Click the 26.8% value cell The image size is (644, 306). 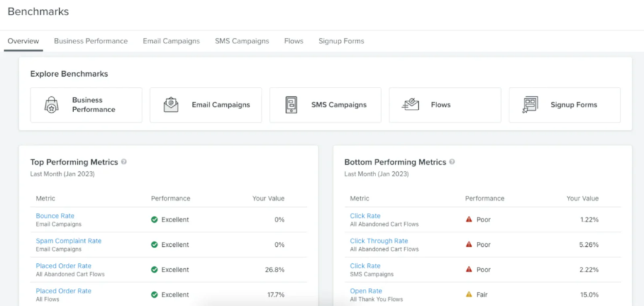point(275,270)
